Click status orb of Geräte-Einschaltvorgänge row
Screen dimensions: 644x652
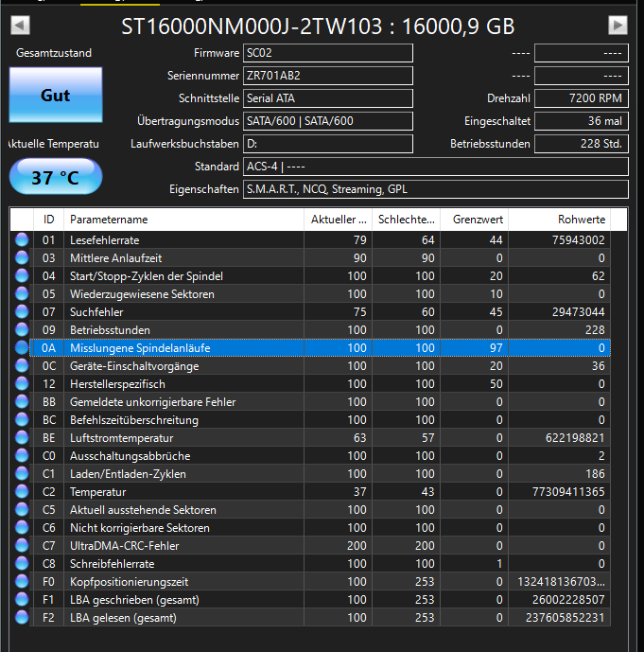point(22,366)
